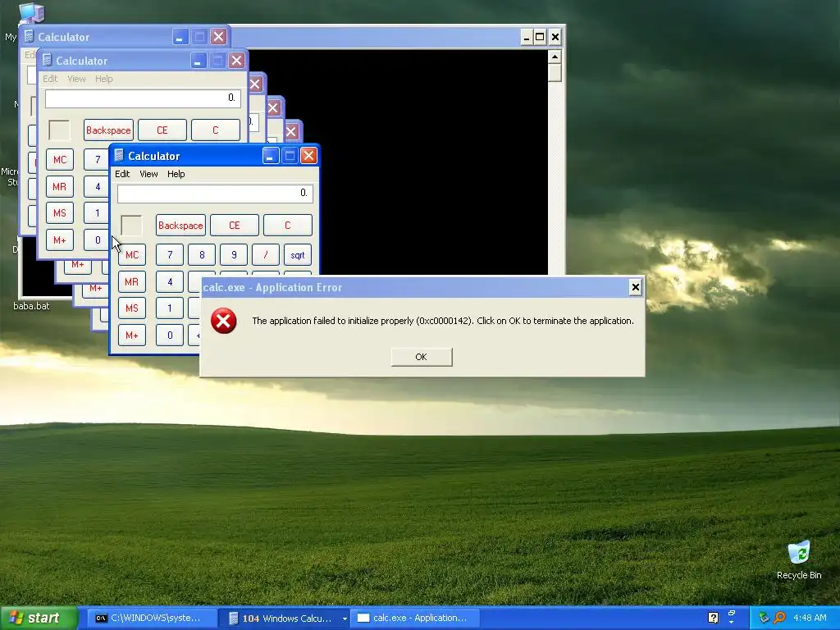This screenshot has width=840, height=630.
Task: Close the calc.exe Application Error dialog
Action: click(x=636, y=288)
